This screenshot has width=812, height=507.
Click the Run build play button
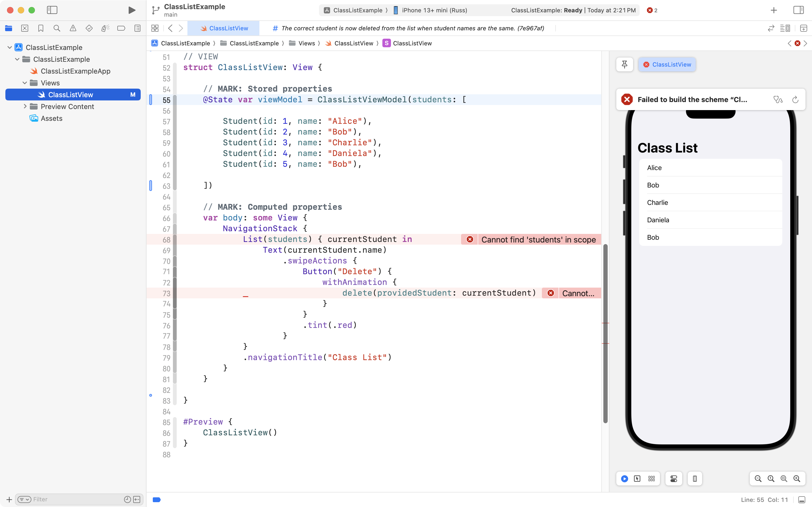(x=132, y=10)
